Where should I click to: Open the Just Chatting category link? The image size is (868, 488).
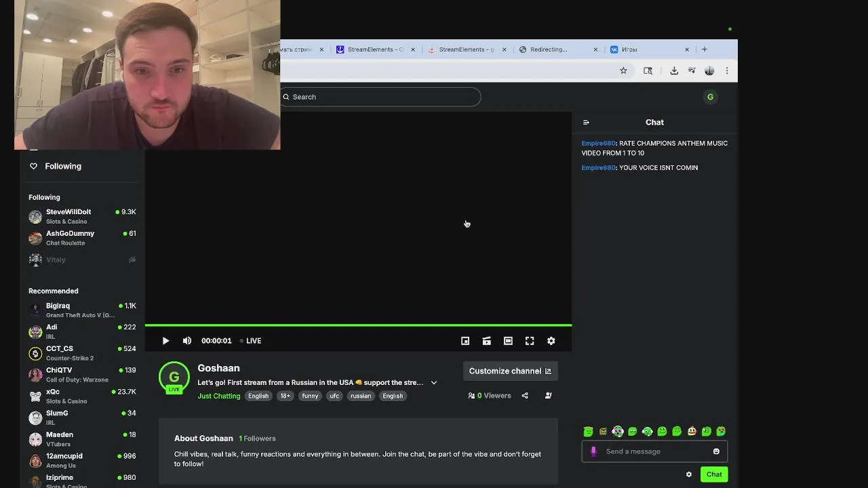point(218,396)
